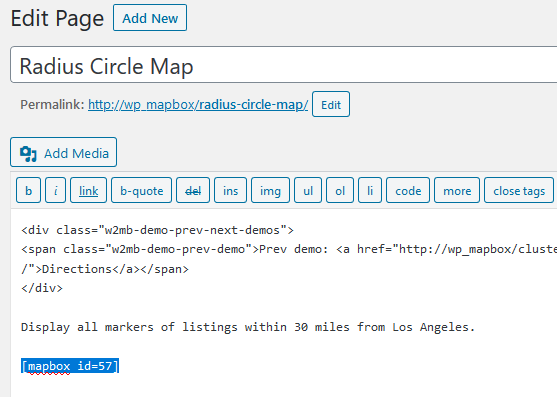Insert an image using the img button
This screenshot has width=557, height=397.
(270, 191)
